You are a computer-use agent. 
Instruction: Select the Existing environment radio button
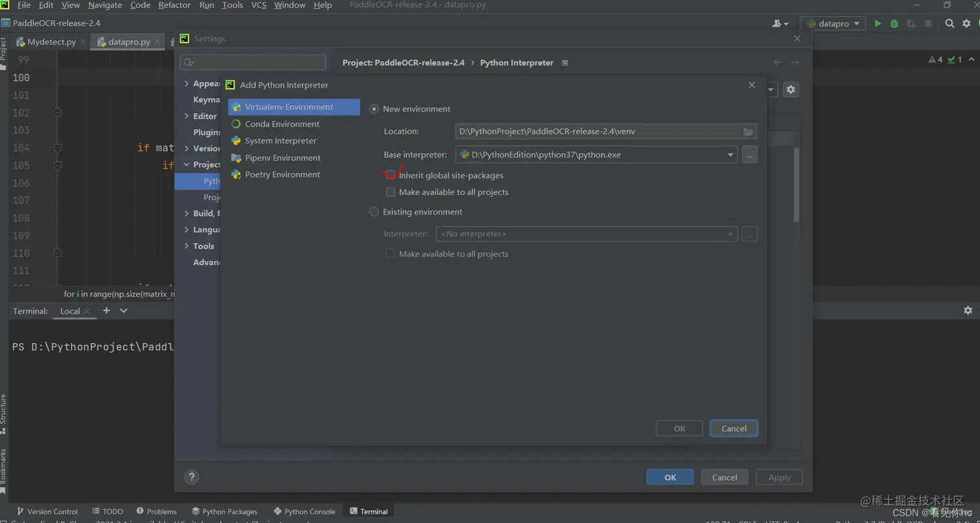tap(374, 212)
